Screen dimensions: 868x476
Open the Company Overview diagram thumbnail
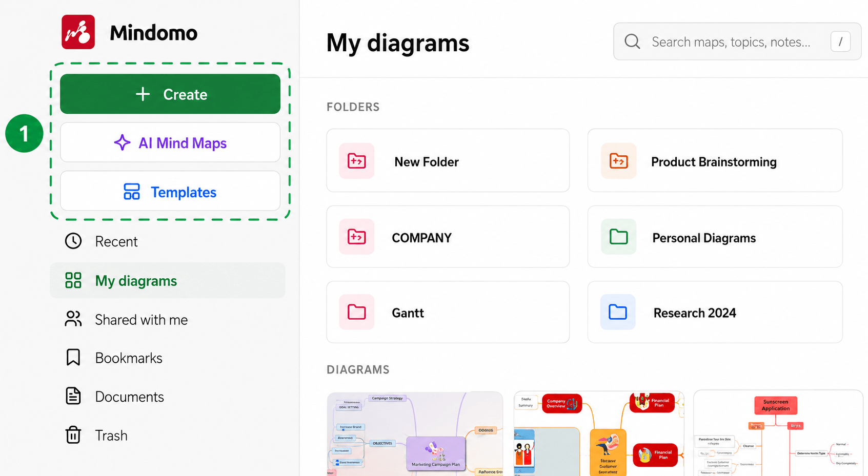[x=599, y=433]
